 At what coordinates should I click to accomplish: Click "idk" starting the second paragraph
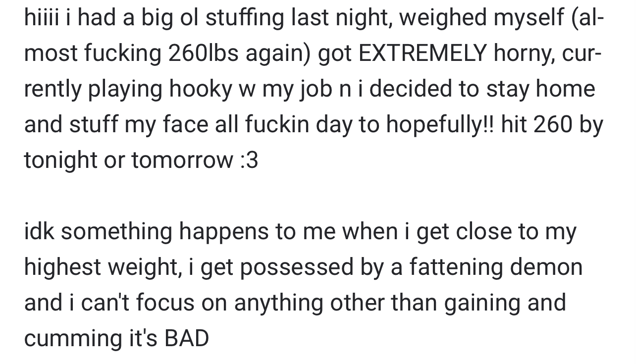click(x=39, y=231)
